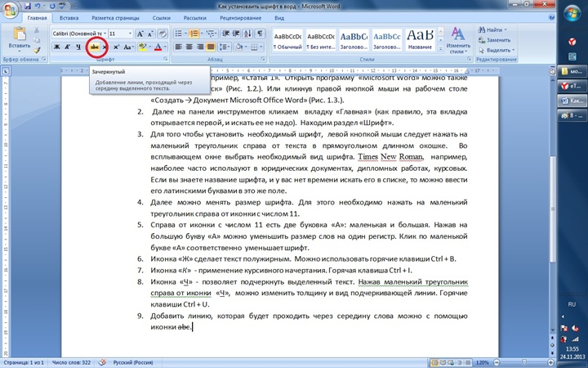Click the vertical scrollbar thumb
Image resolution: width=588 pixels, height=368 pixels.
[552, 209]
